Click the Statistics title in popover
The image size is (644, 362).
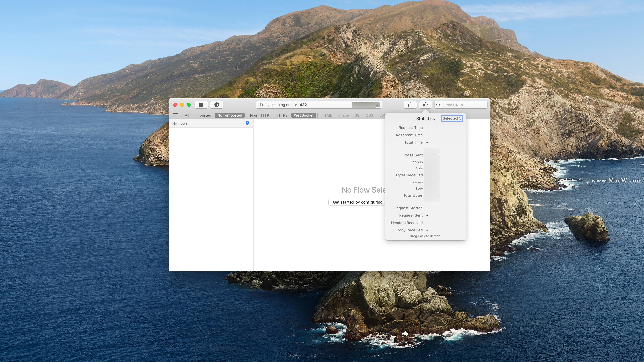pos(425,119)
